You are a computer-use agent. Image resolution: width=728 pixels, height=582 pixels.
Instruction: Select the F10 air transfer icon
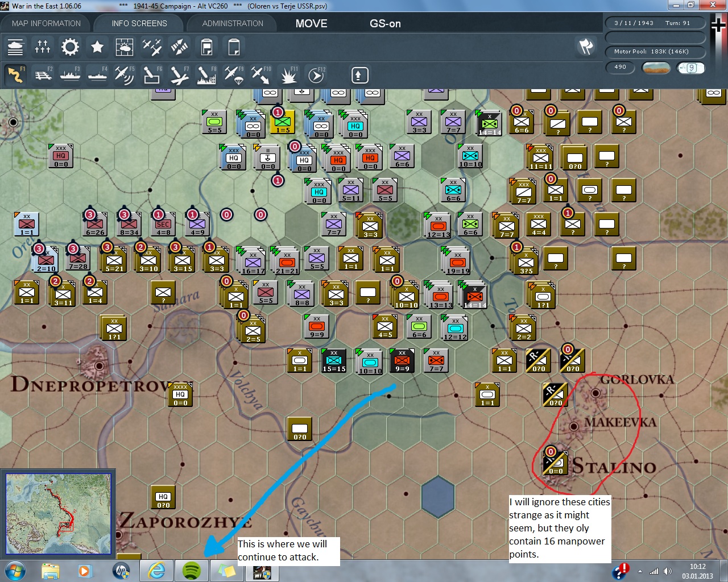tap(261, 75)
